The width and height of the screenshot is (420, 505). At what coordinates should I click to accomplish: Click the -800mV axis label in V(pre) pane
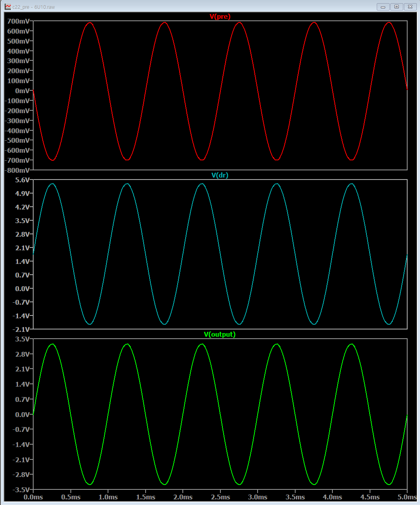coord(17,170)
